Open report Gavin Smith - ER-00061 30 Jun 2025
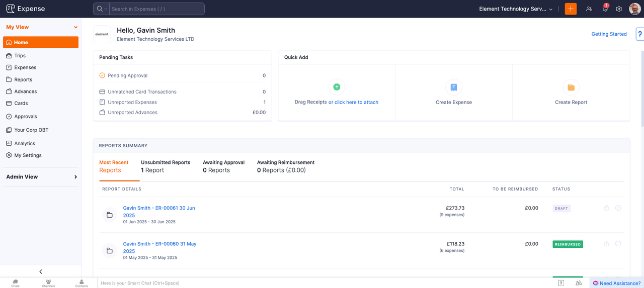This screenshot has height=288, width=644. (x=159, y=212)
